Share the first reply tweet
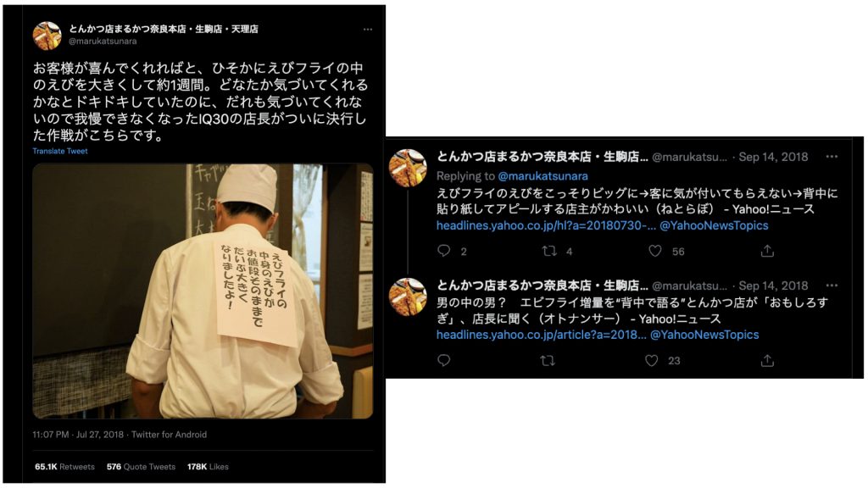The height and width of the screenshot is (488, 868). click(x=767, y=251)
